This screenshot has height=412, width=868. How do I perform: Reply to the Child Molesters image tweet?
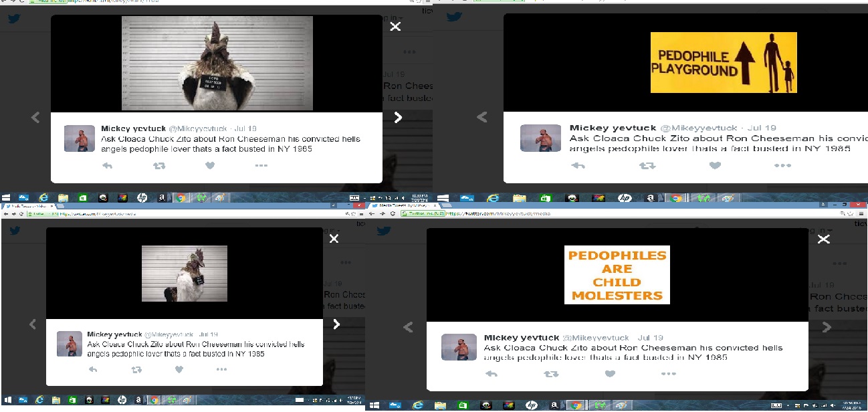492,374
